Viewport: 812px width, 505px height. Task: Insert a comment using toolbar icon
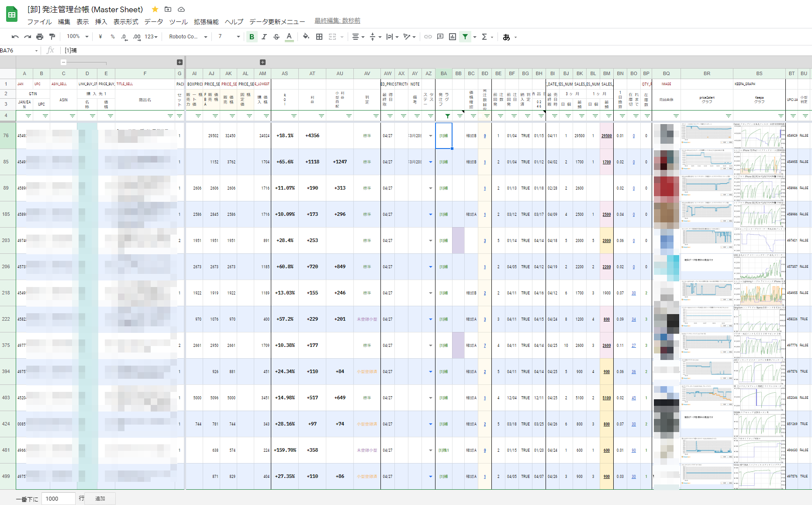pos(440,37)
